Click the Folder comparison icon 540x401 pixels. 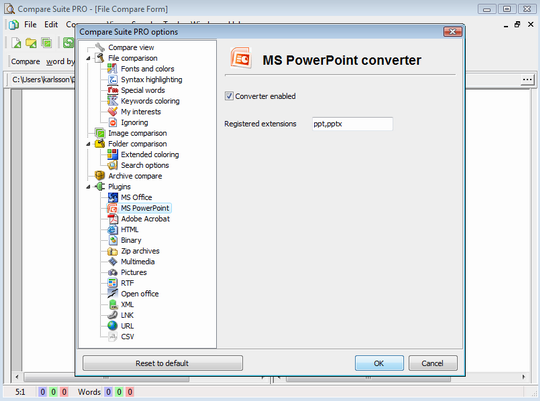click(100, 144)
